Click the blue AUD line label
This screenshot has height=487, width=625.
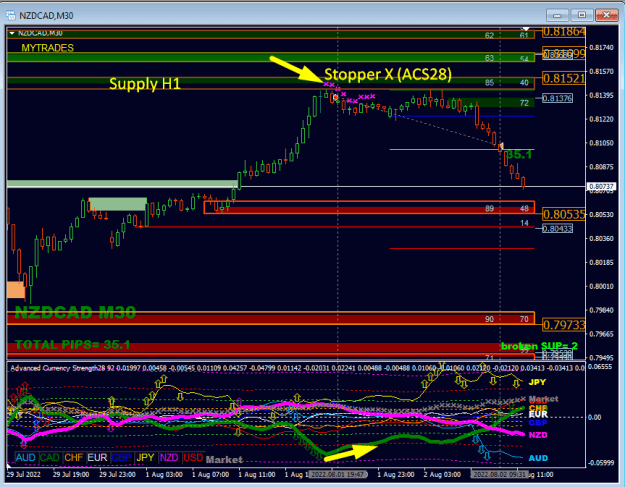(x=538, y=458)
